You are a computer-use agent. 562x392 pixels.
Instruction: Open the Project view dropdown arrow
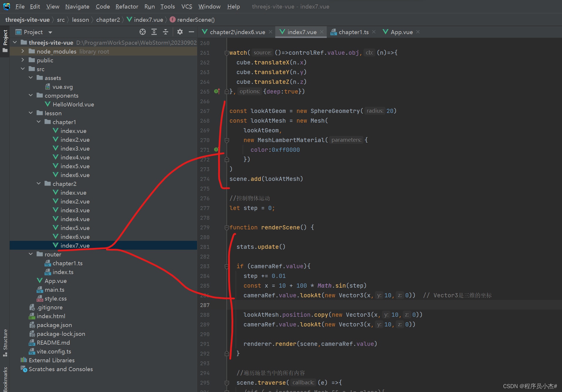click(x=50, y=32)
